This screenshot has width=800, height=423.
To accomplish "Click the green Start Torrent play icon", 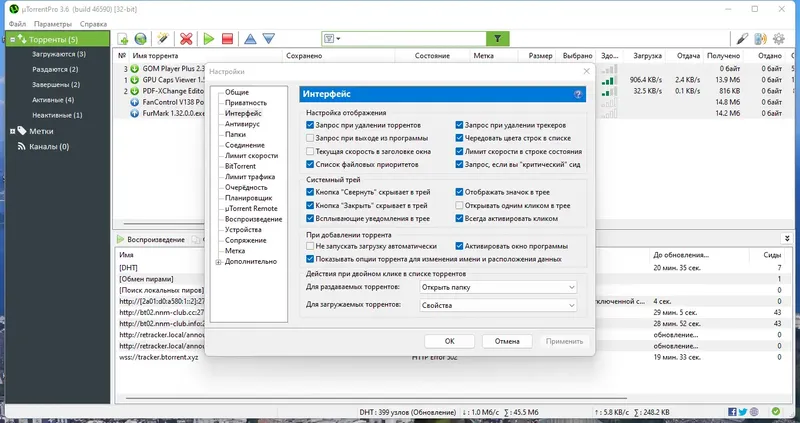I will click(209, 39).
